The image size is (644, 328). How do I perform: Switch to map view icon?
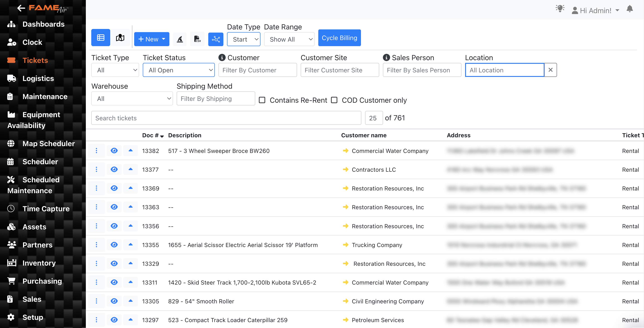(120, 38)
